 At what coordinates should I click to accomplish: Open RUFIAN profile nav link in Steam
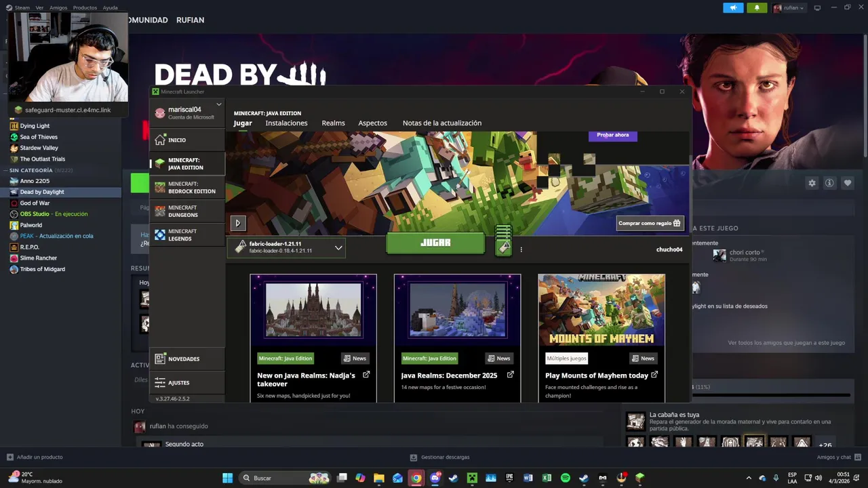coord(190,20)
